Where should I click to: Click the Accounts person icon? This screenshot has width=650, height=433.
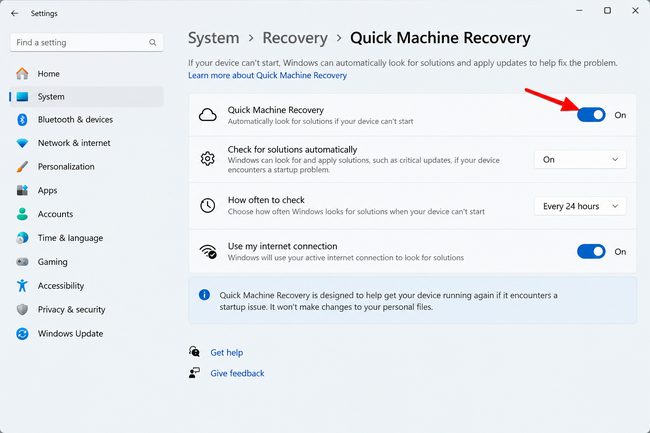pos(22,214)
